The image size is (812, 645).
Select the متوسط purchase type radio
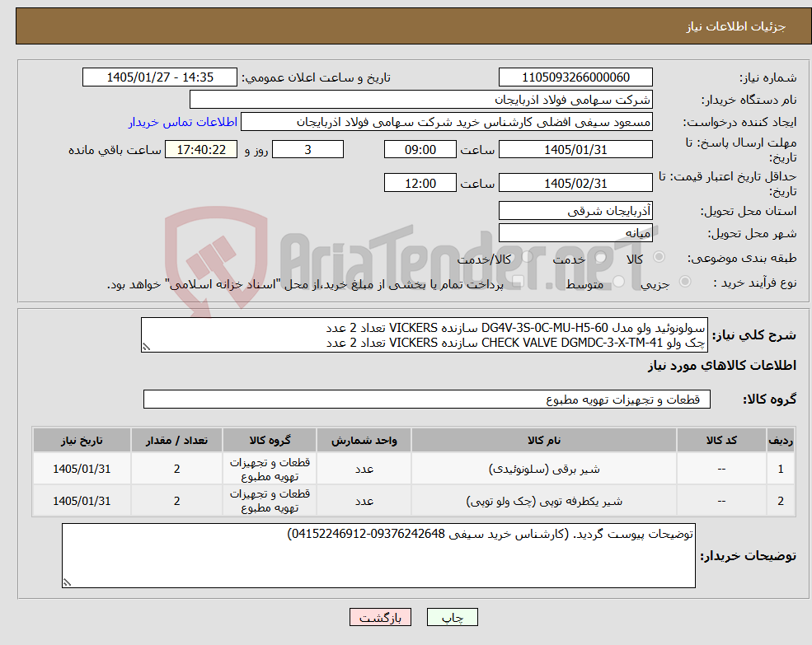pos(619,282)
